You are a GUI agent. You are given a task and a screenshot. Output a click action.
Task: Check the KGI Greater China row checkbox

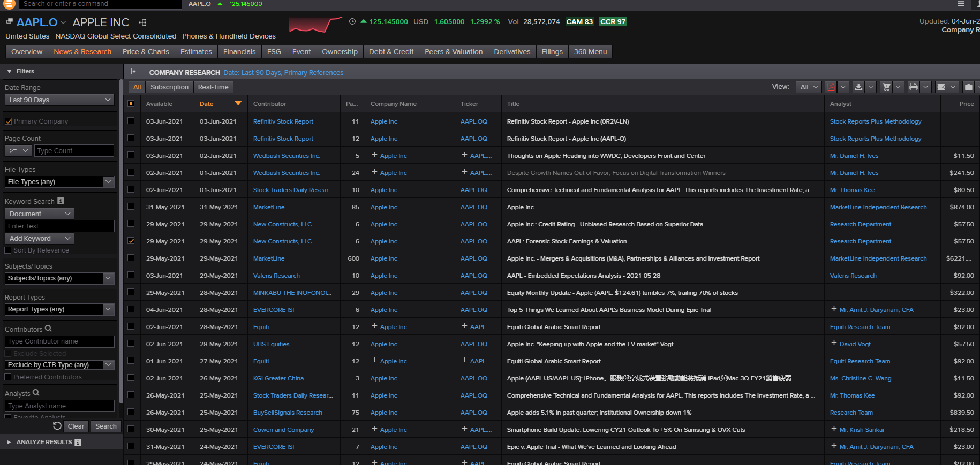click(x=131, y=378)
